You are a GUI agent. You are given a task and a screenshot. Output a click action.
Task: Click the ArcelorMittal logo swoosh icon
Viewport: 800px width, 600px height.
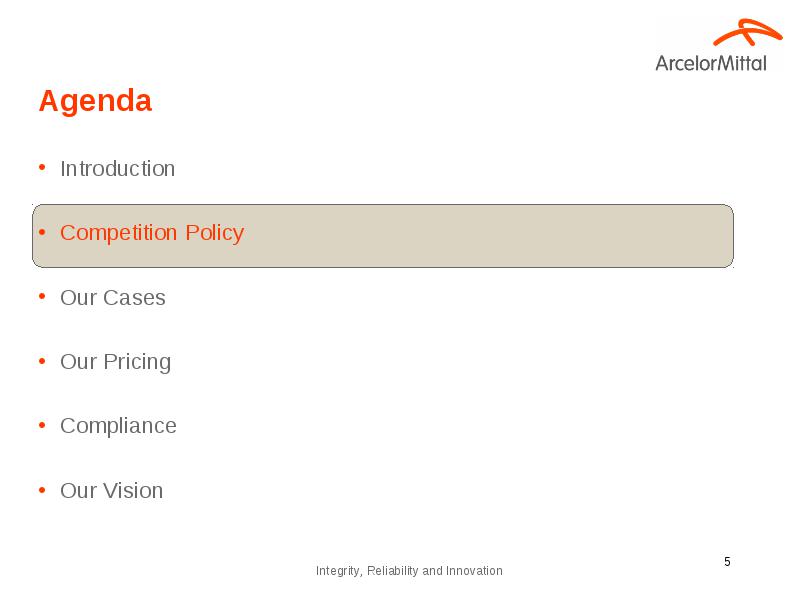click(747, 33)
